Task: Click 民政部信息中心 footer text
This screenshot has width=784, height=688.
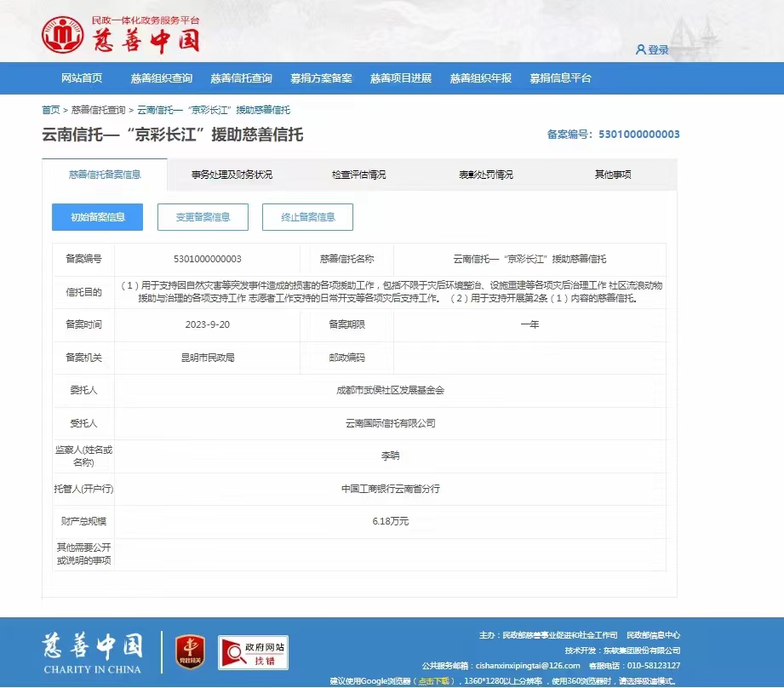Action: pyautogui.click(x=654, y=635)
